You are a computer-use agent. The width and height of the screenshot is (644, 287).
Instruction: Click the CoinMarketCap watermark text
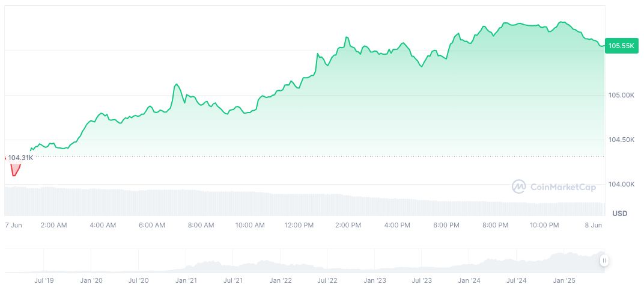(x=563, y=188)
